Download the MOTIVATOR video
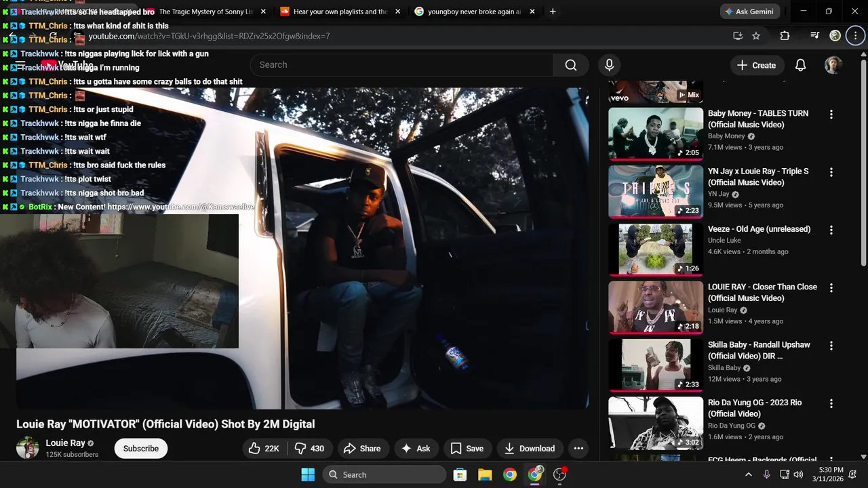The image size is (868, 488). click(x=530, y=449)
